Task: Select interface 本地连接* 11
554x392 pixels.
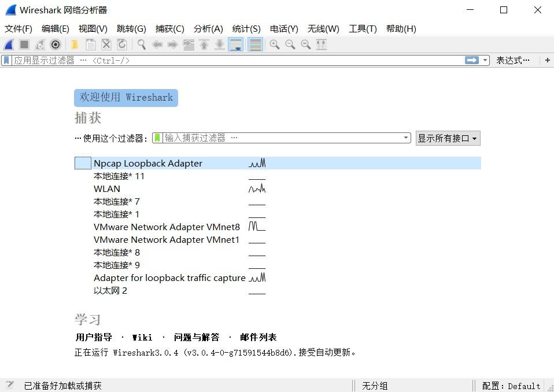Action: [278, 176]
